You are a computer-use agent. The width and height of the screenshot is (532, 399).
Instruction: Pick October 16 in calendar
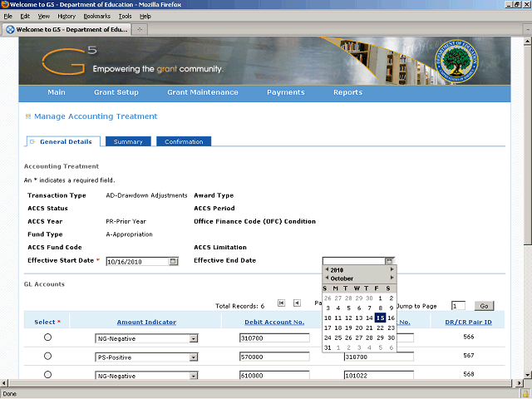392,318
